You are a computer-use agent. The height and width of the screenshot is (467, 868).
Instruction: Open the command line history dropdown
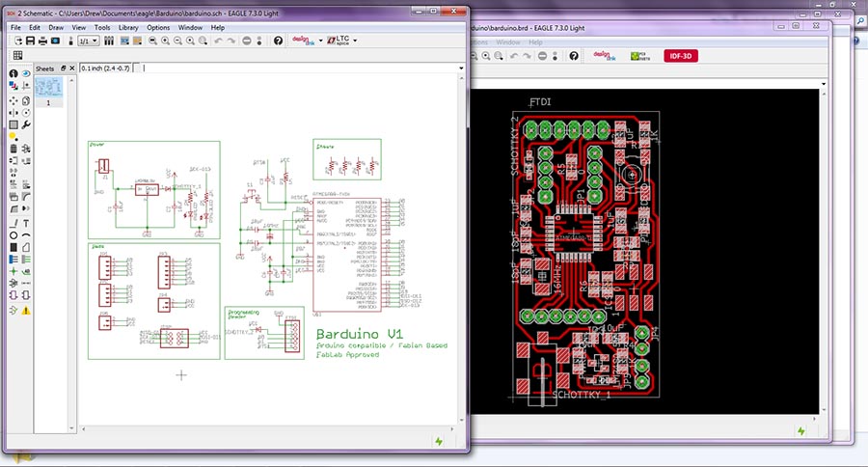tap(461, 69)
